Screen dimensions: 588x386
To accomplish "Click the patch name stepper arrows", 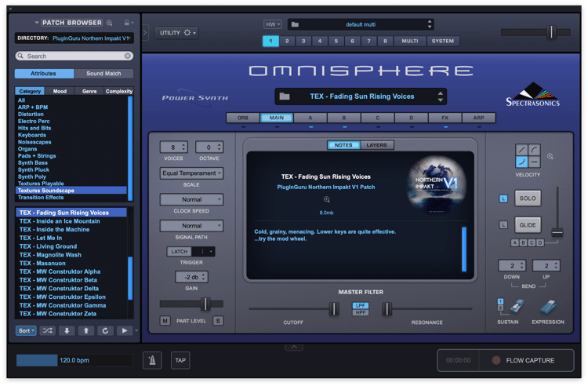I will (x=441, y=96).
